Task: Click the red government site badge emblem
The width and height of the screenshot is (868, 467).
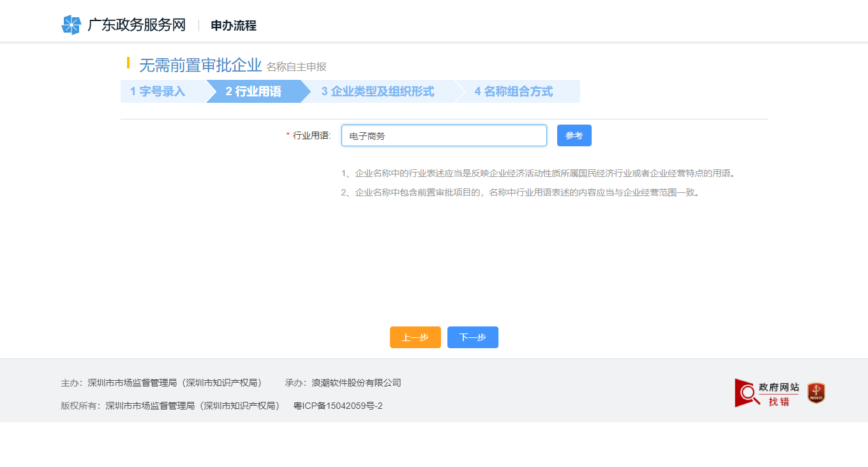Action: pyautogui.click(x=816, y=393)
